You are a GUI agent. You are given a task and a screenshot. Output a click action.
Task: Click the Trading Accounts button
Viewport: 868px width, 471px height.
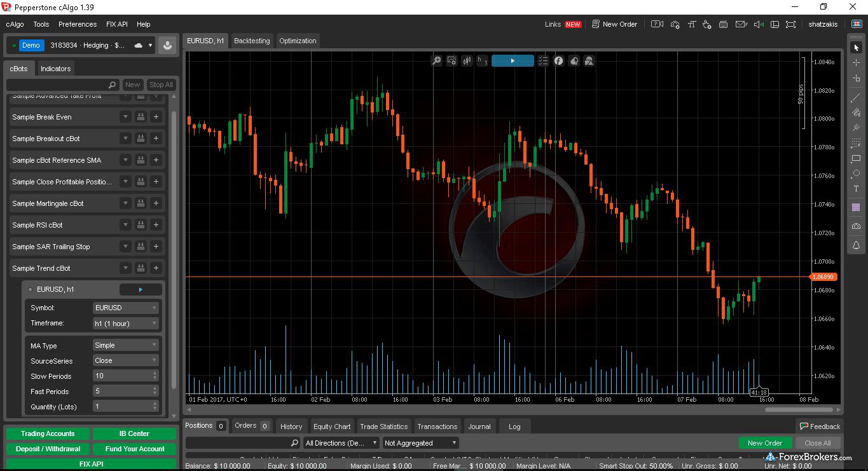click(x=48, y=433)
